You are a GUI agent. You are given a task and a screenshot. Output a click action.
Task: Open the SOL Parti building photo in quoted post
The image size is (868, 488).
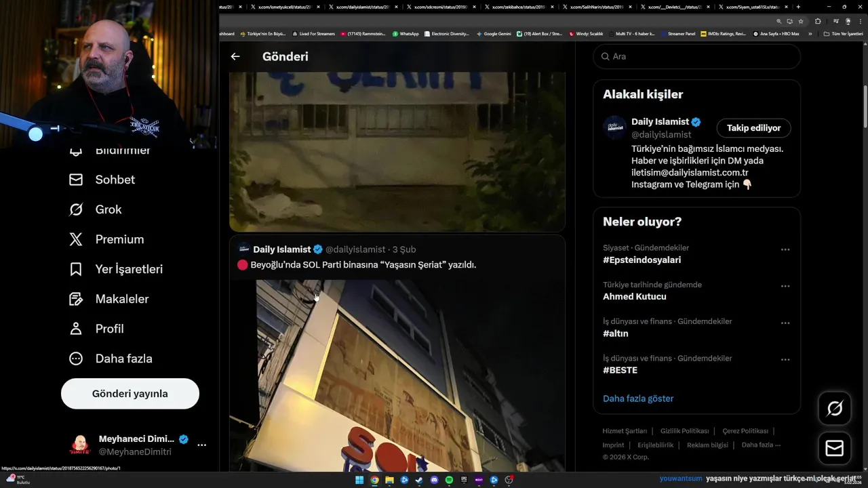click(397, 376)
